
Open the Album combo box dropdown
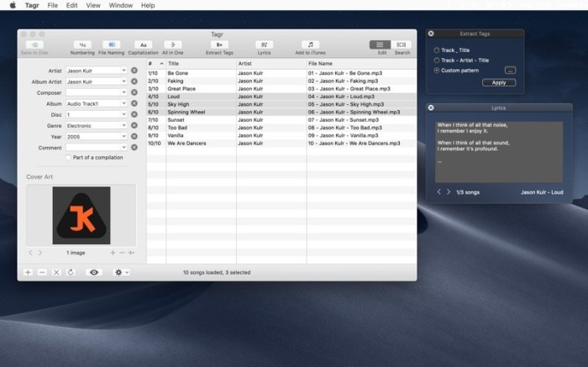pos(123,103)
